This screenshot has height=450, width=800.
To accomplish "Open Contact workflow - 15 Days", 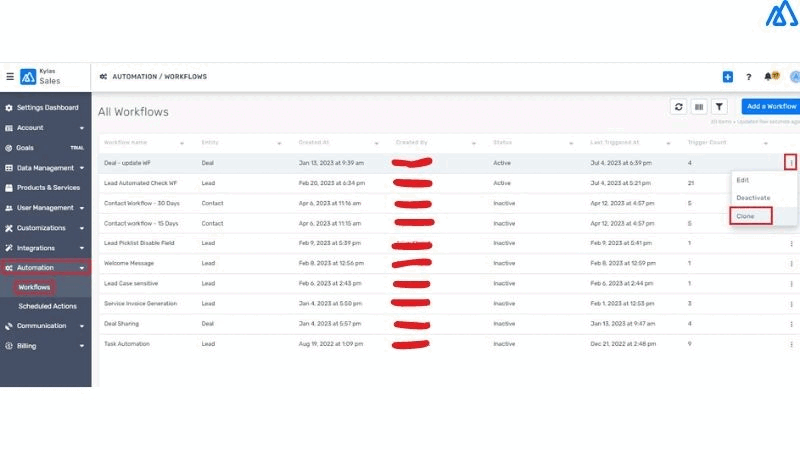I will (x=141, y=223).
